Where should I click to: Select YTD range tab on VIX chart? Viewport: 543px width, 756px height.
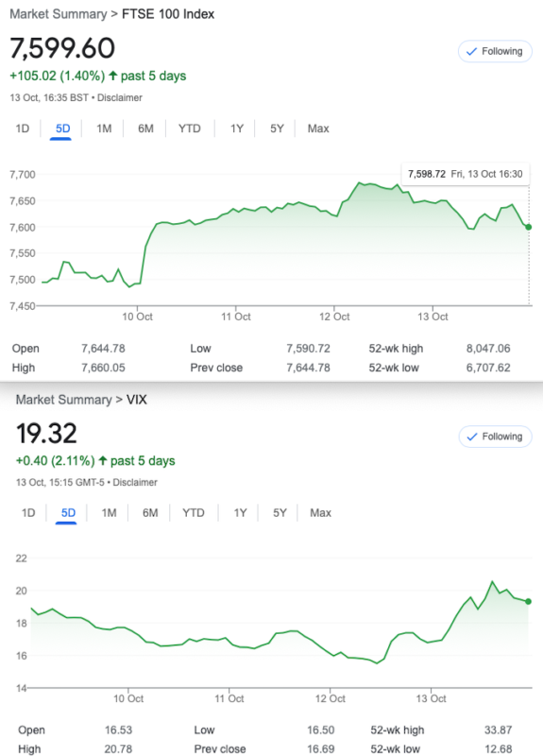click(194, 513)
